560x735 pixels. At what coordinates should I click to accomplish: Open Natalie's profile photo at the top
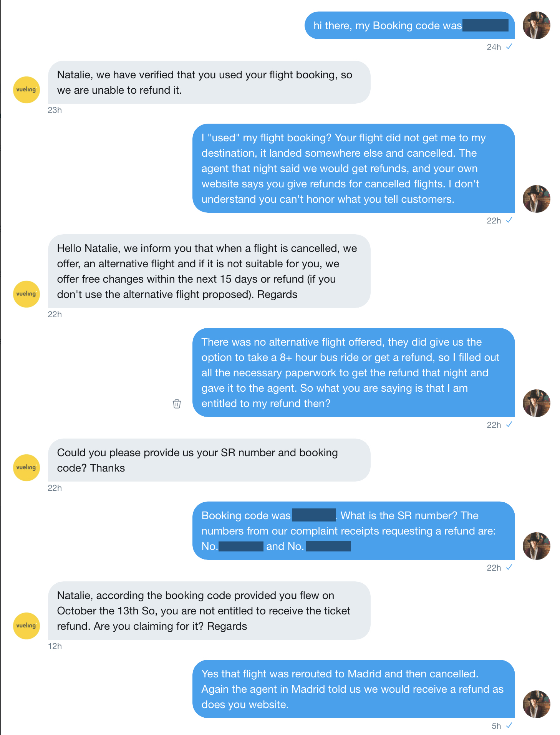tap(537, 25)
